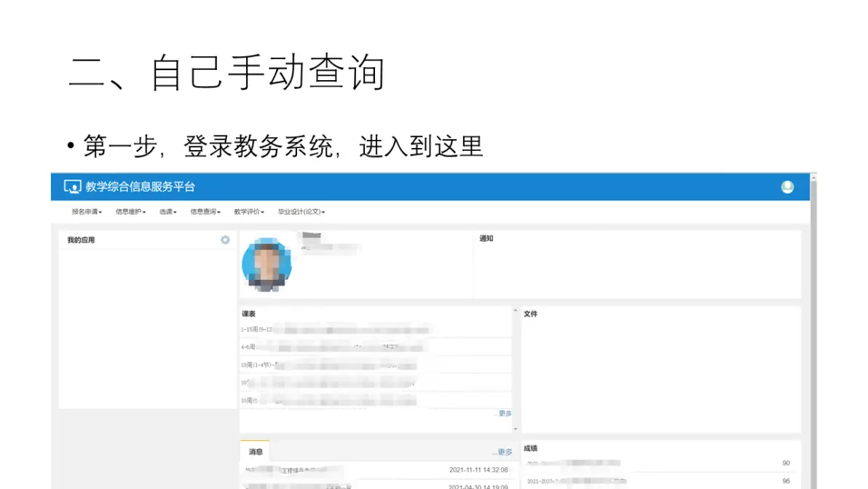The height and width of the screenshot is (489, 868).
Task: Open the user account avatar icon
Action: click(787, 187)
